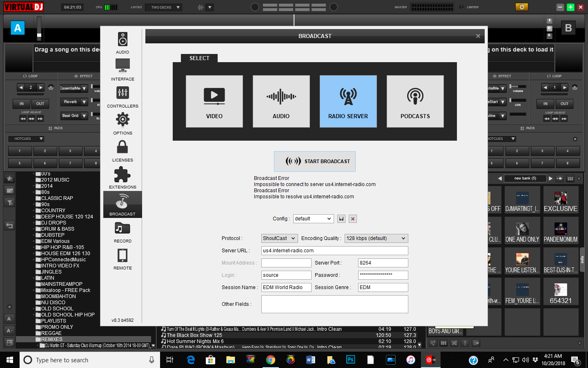Open the Controllers settings section
588x368 pixels.
click(x=122, y=97)
